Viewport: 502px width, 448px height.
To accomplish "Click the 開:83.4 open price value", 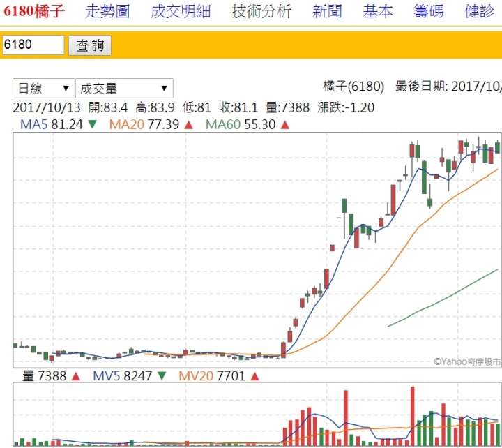I will (x=108, y=107).
